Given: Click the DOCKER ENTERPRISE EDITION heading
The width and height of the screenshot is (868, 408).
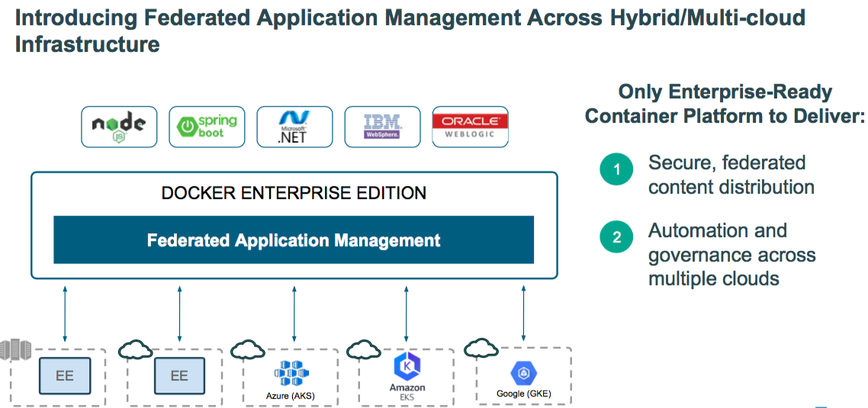Looking at the screenshot, I should 294,193.
